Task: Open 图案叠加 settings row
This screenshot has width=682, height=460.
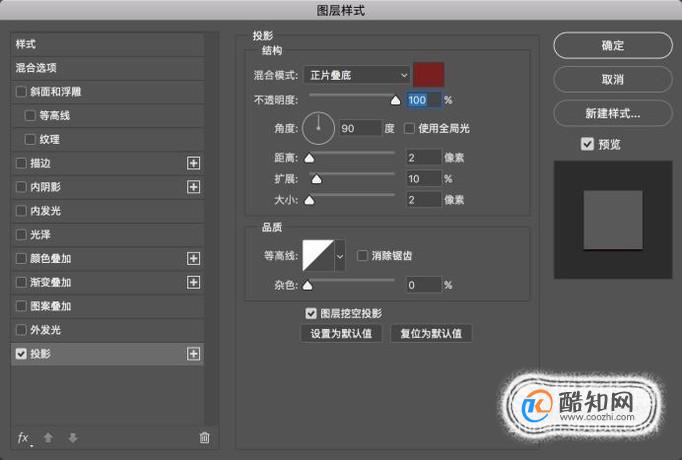Action: point(107,306)
